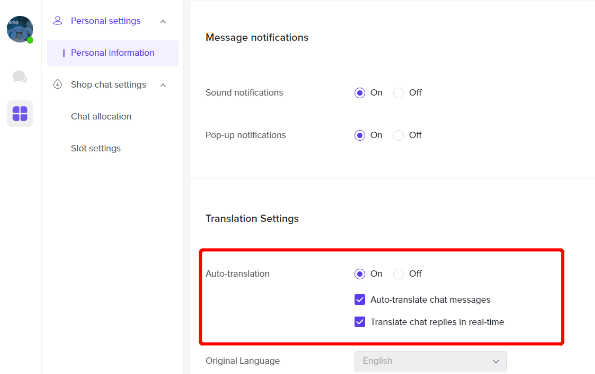Viewport: 595px width, 374px height.
Task: Turn Sound notifications On
Action: [x=359, y=93]
